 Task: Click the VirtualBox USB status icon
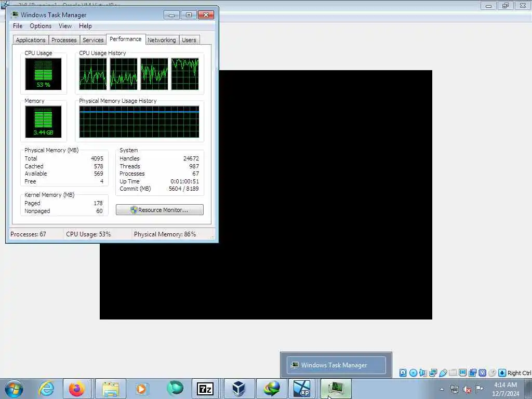pyautogui.click(x=443, y=373)
